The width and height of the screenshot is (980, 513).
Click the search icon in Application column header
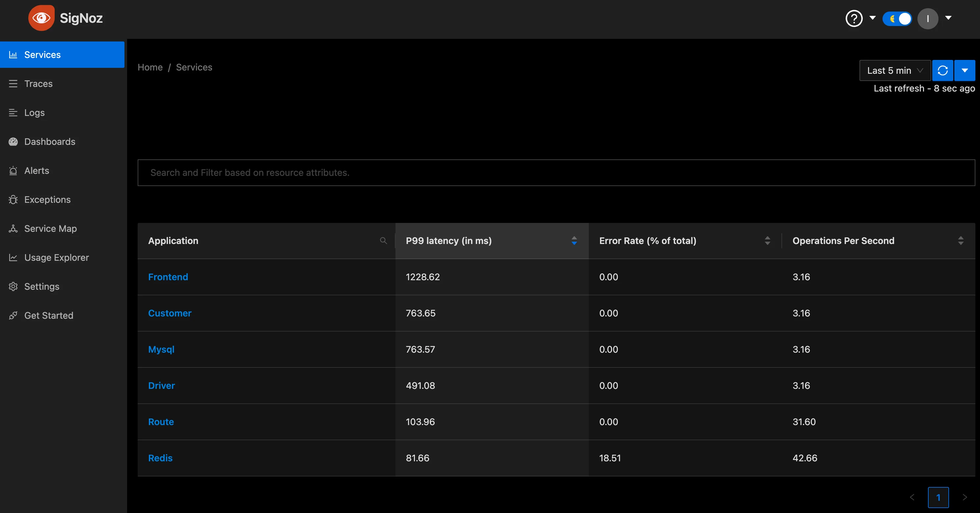[383, 241]
